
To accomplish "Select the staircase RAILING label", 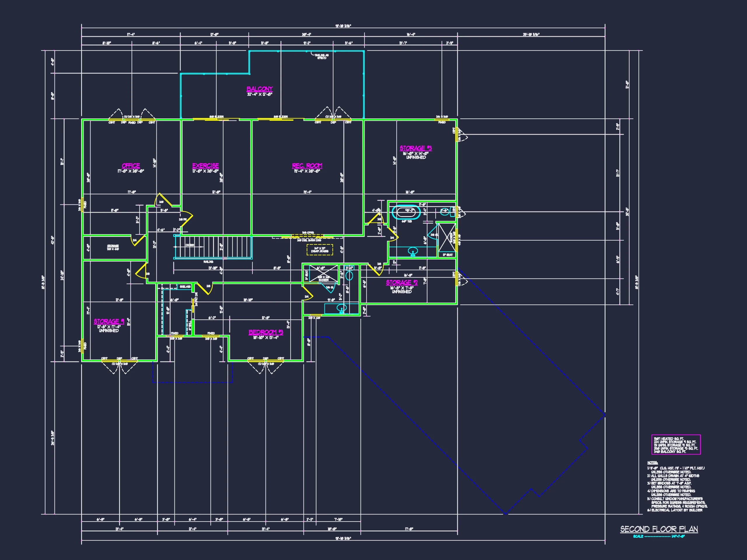I will (x=208, y=262).
